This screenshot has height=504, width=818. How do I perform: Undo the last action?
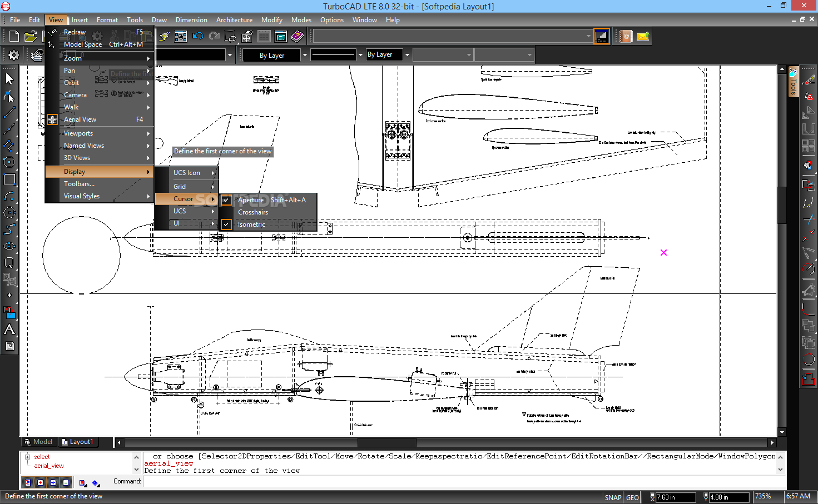[x=197, y=37]
